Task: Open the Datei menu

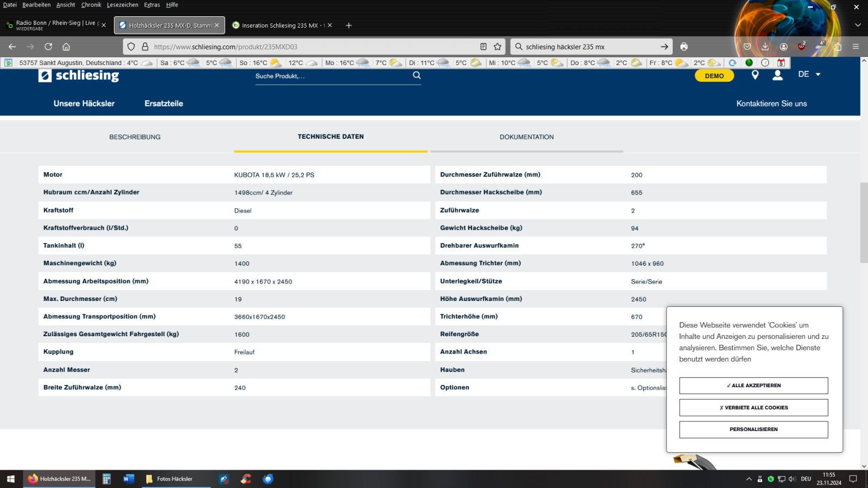Action: click(x=10, y=5)
